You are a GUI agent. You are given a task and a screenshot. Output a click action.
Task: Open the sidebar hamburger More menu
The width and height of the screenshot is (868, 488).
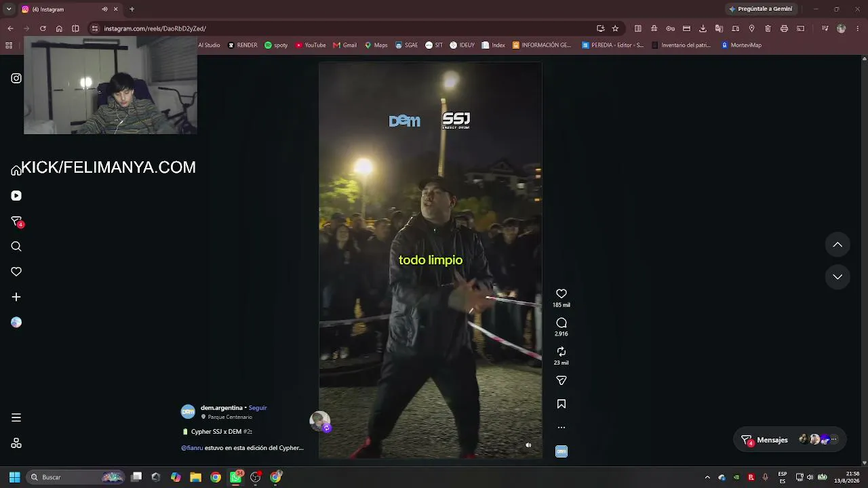click(x=16, y=418)
